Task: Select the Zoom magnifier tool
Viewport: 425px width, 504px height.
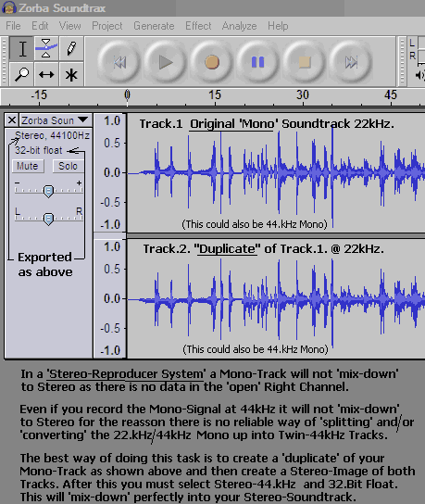Action: pyautogui.click(x=21, y=74)
